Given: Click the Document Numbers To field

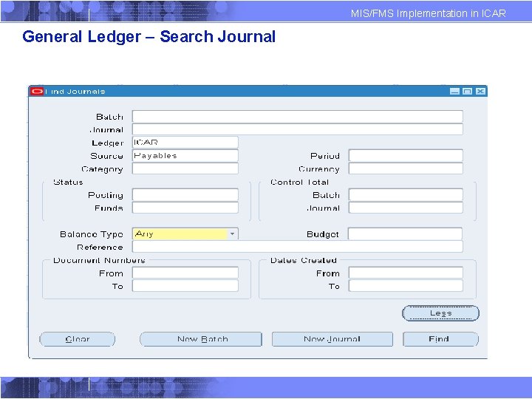Looking at the screenshot, I should [185, 286].
